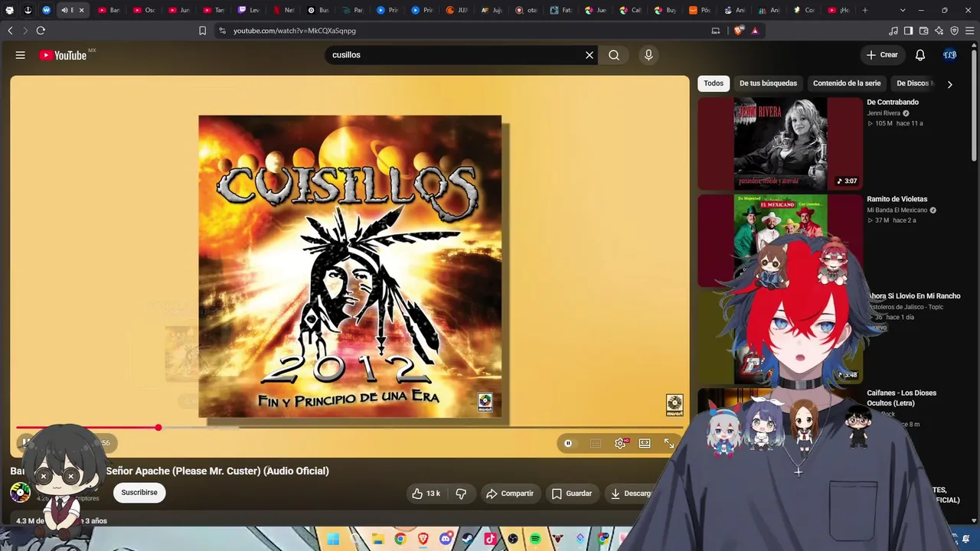Open File Explorer from the taskbar
This screenshot has width=980, height=551.
(x=378, y=540)
